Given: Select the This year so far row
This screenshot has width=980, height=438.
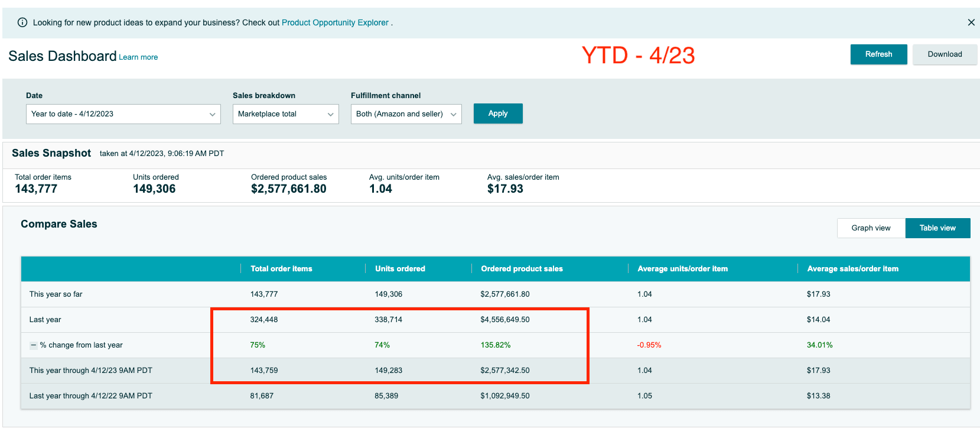Looking at the screenshot, I should (56, 294).
